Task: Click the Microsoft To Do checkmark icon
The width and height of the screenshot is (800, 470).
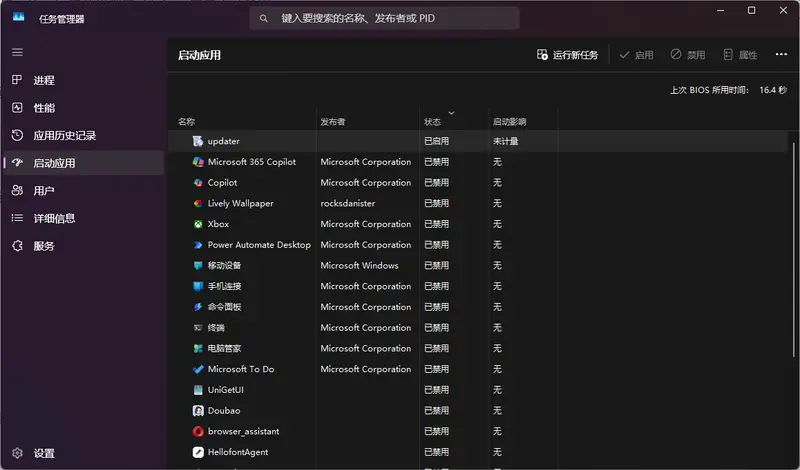Action: click(x=198, y=369)
